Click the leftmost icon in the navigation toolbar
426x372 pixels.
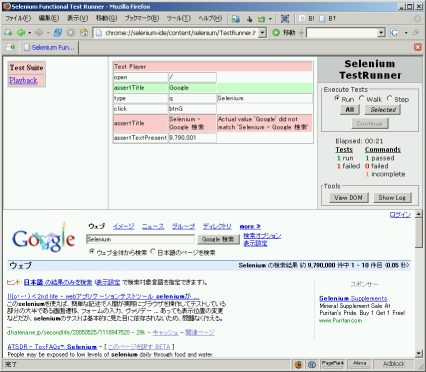point(8,32)
